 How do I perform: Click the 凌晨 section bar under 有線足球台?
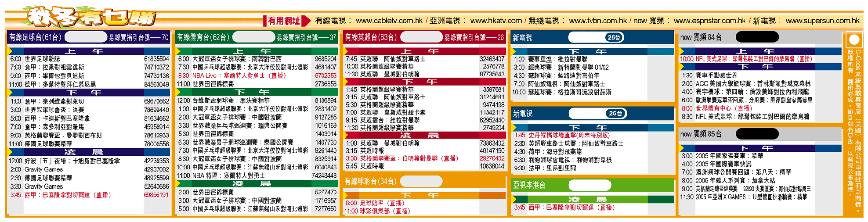89,152
